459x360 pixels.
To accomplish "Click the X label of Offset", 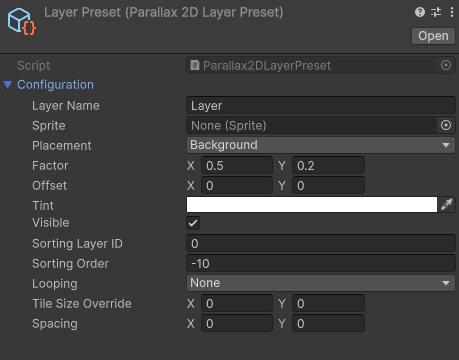I will (x=191, y=186).
